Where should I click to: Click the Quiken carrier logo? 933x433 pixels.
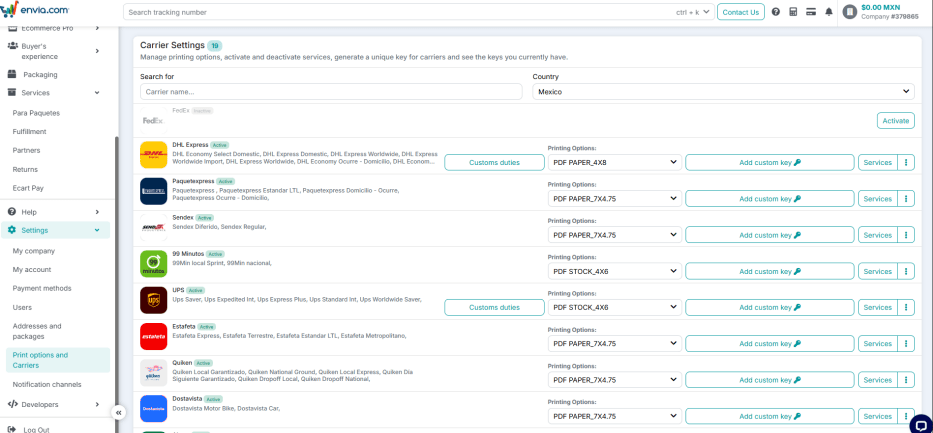pos(154,373)
